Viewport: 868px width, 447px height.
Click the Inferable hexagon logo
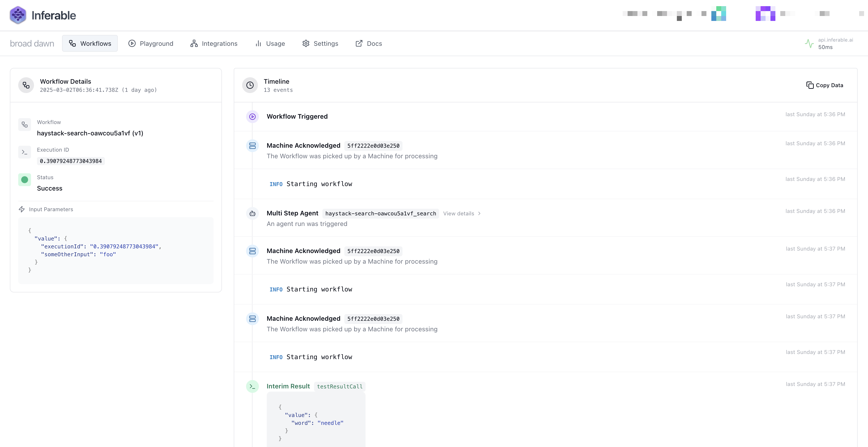(18, 15)
